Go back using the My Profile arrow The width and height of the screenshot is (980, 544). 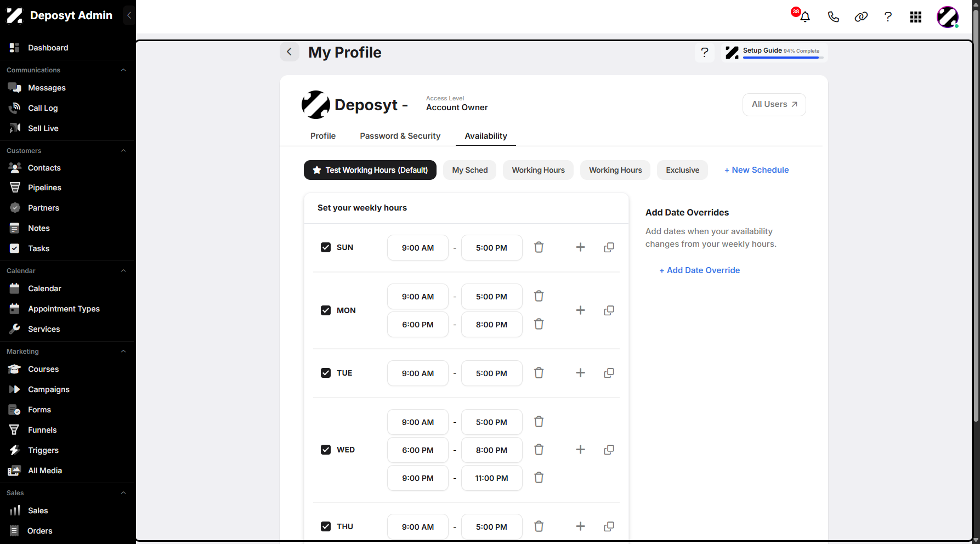pos(290,52)
